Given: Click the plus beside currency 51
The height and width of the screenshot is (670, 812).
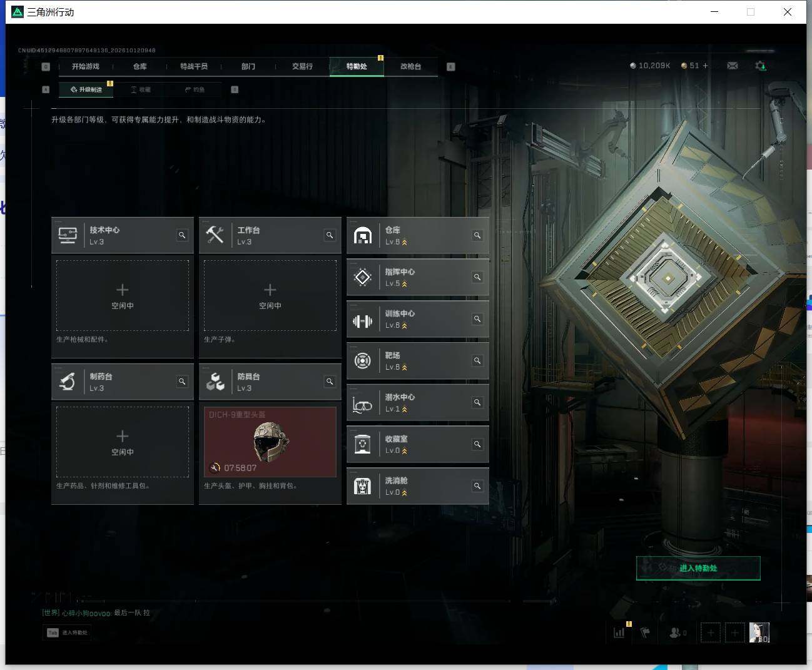Looking at the screenshot, I should pos(706,66).
